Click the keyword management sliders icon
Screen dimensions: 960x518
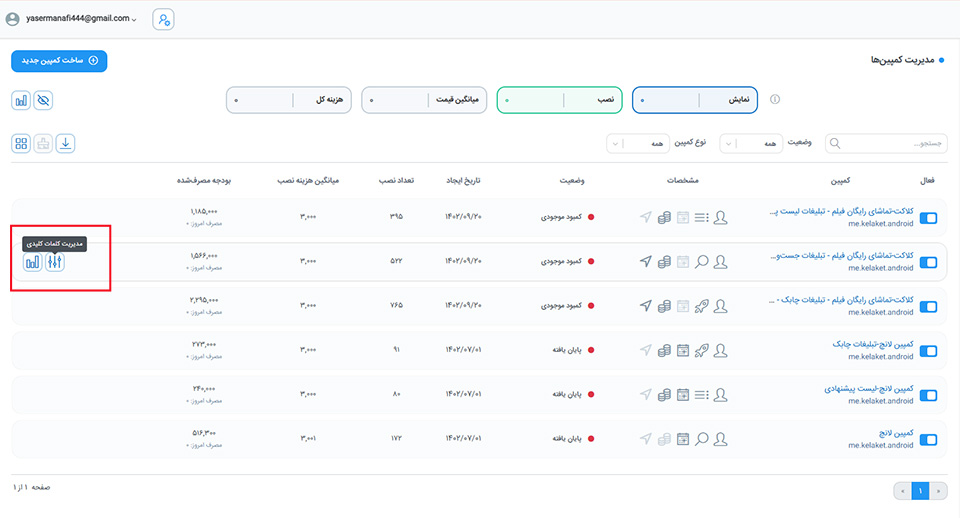click(x=55, y=262)
